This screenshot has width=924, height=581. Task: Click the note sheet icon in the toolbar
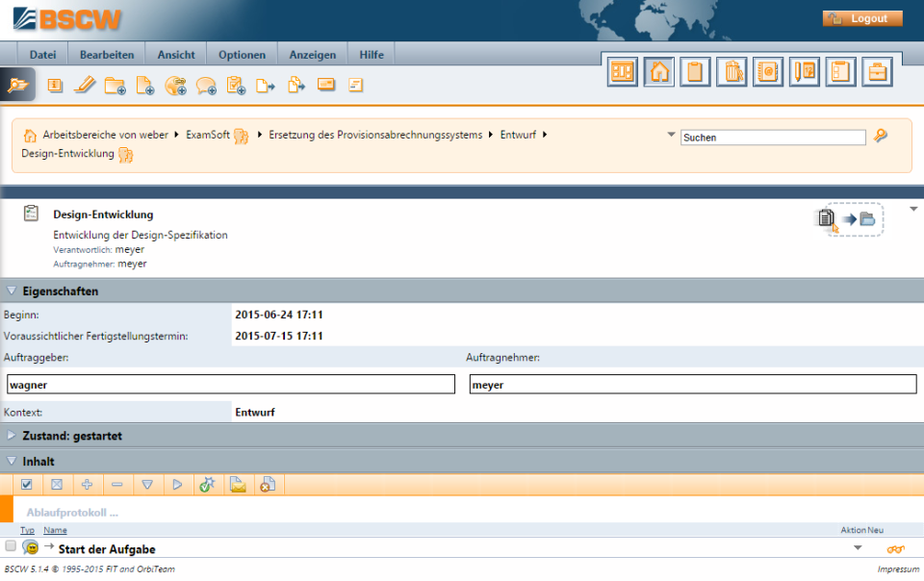tap(355, 85)
